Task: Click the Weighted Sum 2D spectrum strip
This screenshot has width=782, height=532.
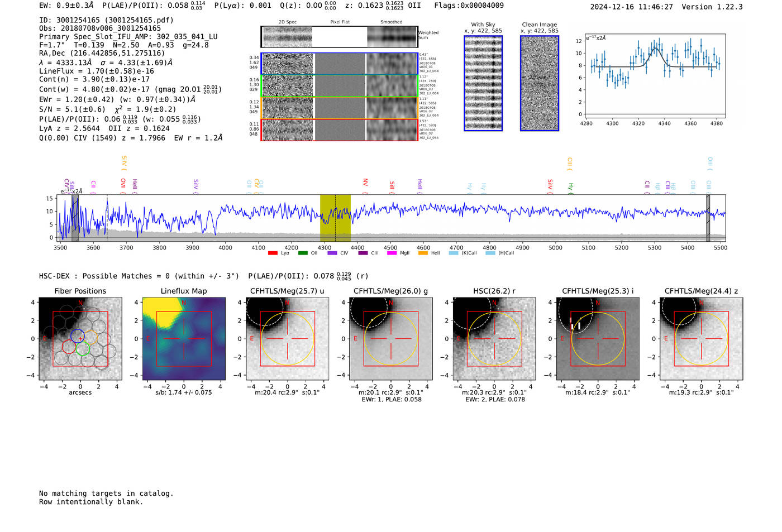Action: click(340, 37)
